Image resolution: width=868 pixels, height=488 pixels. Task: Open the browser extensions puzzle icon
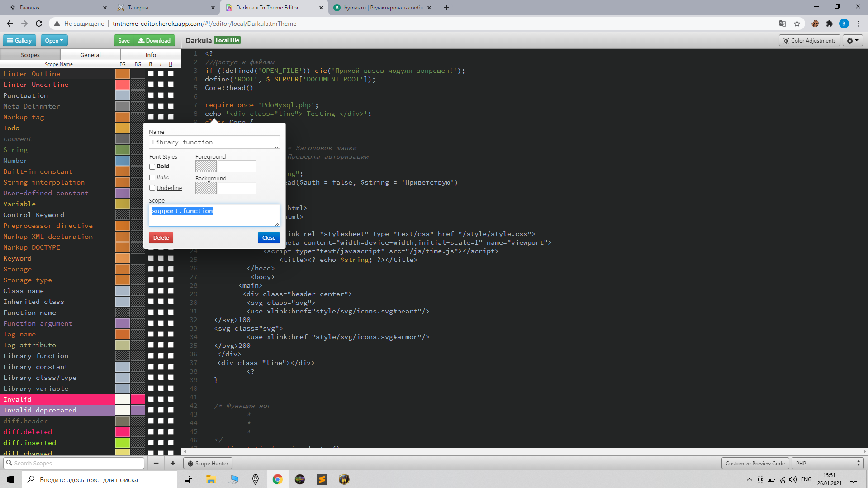[x=829, y=24]
